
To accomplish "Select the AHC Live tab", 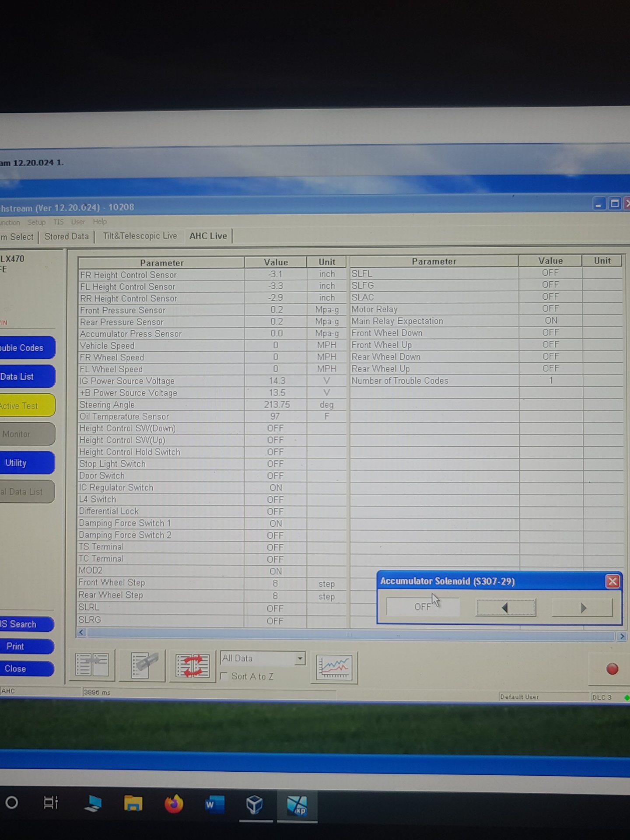I will [x=208, y=236].
